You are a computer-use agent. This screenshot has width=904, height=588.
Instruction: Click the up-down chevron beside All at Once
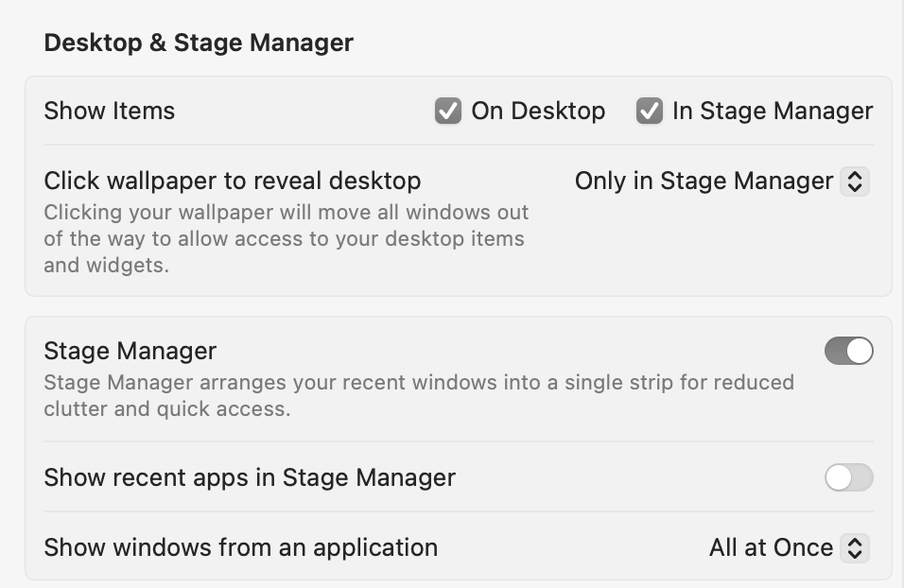tap(855, 547)
